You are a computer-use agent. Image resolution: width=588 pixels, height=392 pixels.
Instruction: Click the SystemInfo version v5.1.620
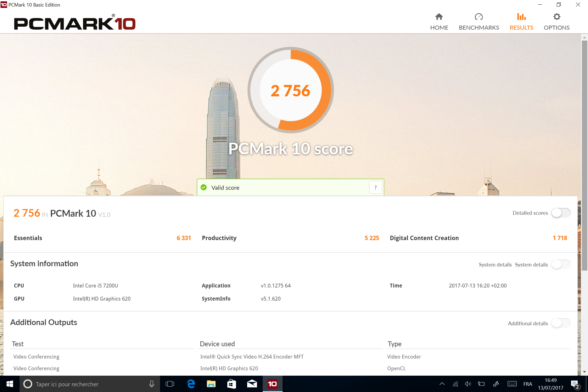(x=271, y=299)
